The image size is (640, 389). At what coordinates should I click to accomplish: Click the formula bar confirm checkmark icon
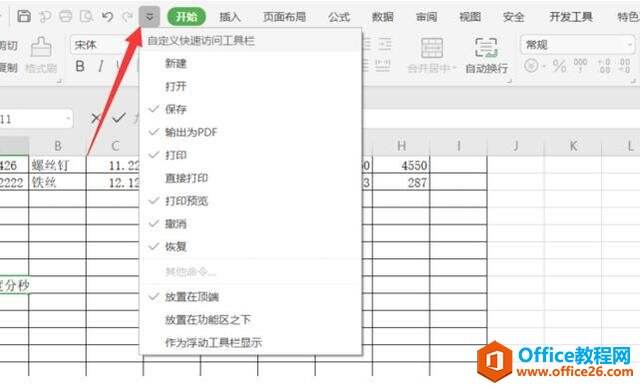coord(118,118)
